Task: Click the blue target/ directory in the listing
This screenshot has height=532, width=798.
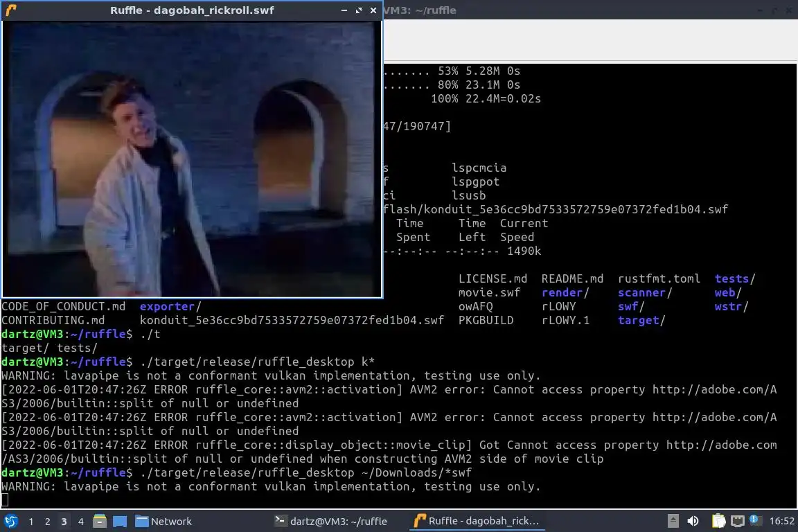Action: (641, 320)
